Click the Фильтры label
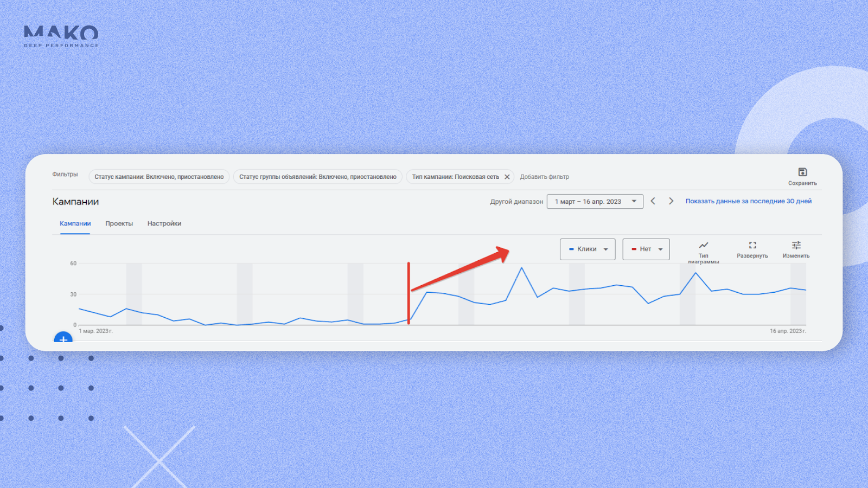The image size is (868, 488). pyautogui.click(x=65, y=174)
